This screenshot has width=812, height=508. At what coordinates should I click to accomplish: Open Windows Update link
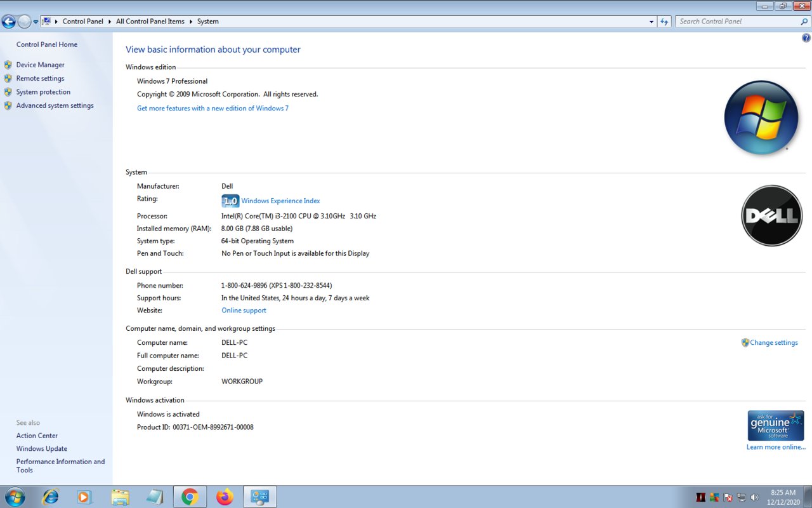coord(42,449)
